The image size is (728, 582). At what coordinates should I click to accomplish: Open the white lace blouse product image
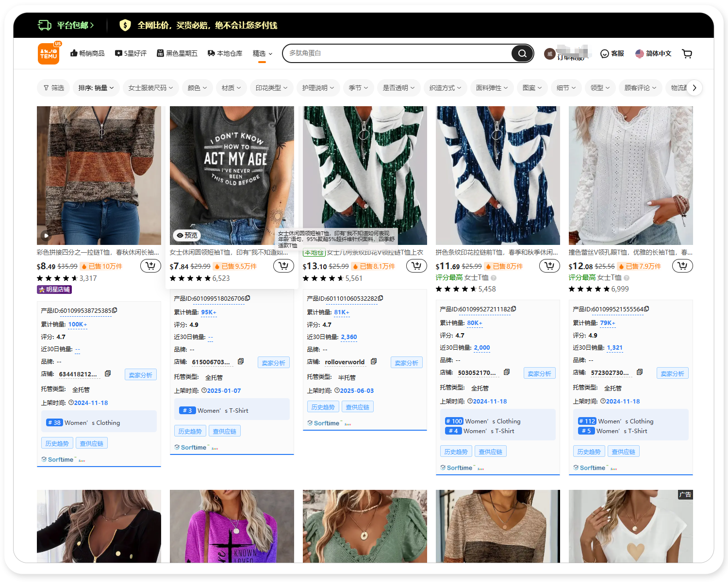630,175
